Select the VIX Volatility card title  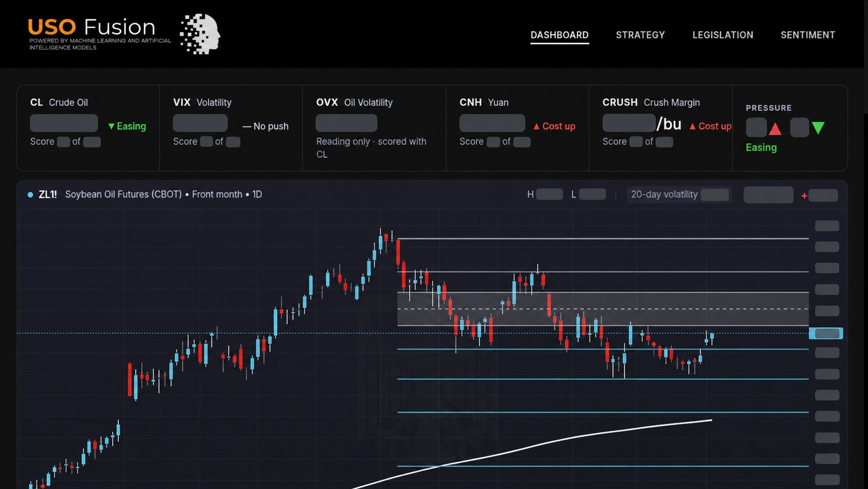[x=202, y=102]
